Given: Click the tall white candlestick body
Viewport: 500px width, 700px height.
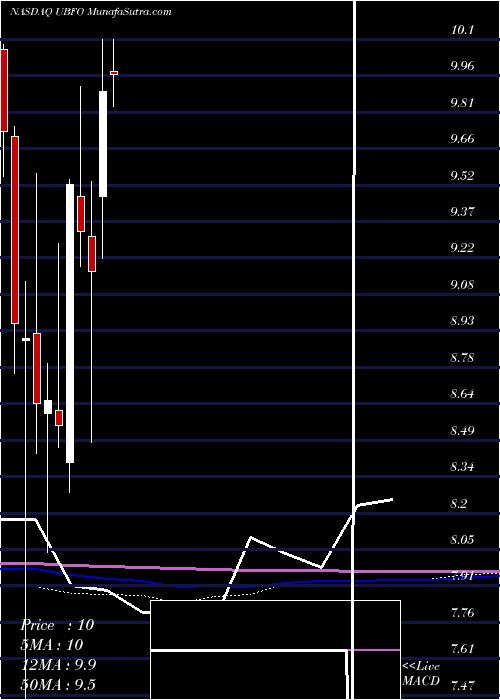Looking at the screenshot, I should [x=70, y=323].
